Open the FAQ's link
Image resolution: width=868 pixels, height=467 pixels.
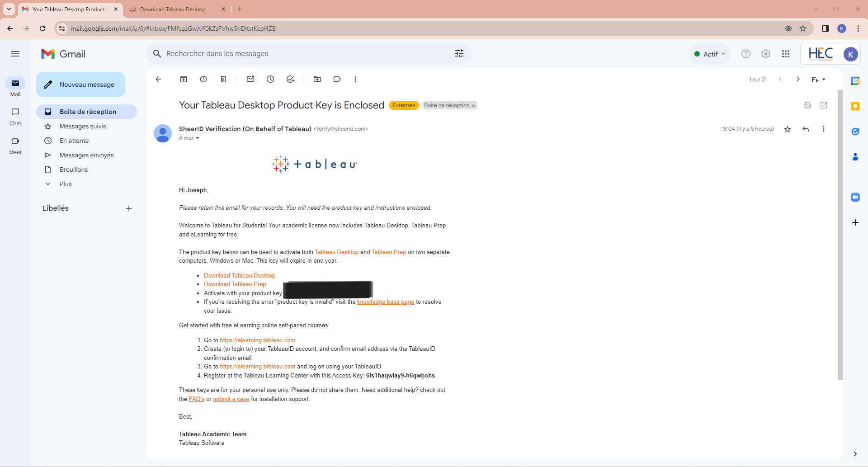pos(197,399)
